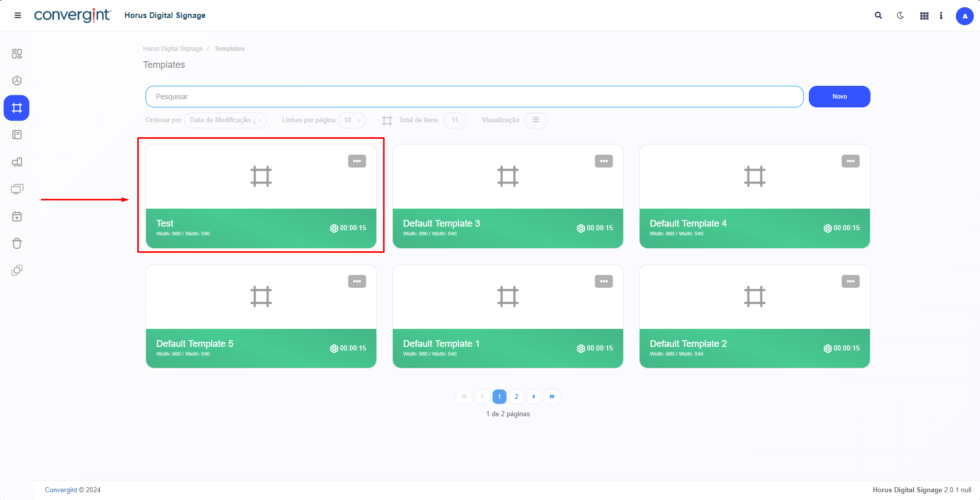Open the trash icon in sidebar
This screenshot has height=500, width=980.
(17, 244)
